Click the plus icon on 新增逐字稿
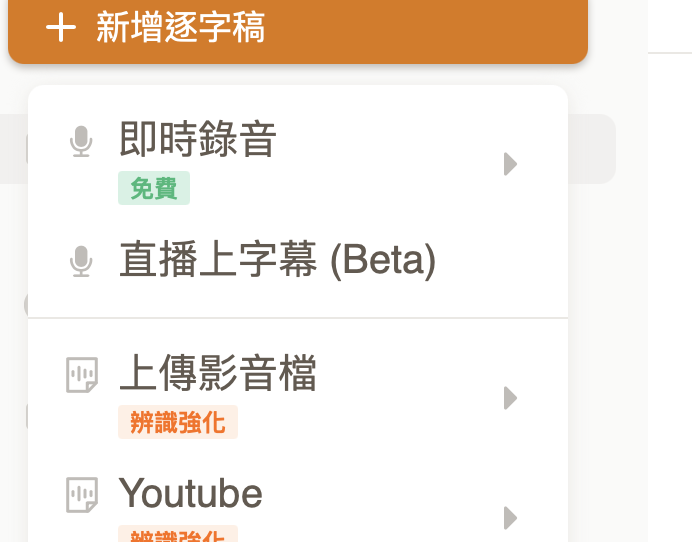This screenshot has width=692, height=542. [61, 28]
